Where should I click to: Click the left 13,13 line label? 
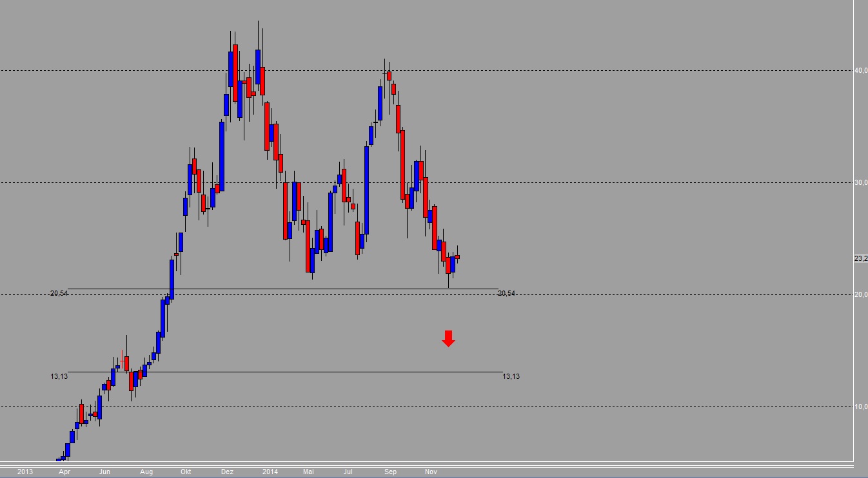click(x=59, y=376)
